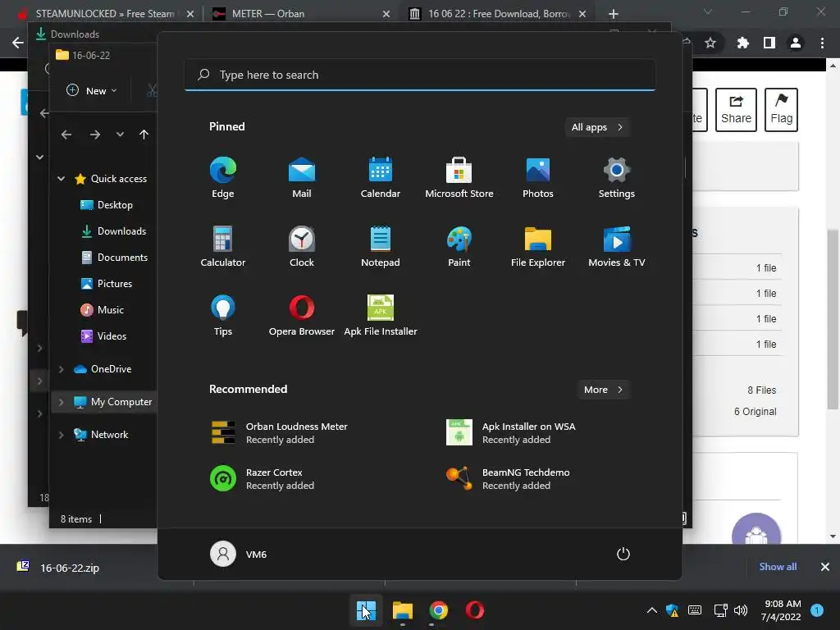Open File Explorer pinned app
Image resolution: width=840 pixels, height=630 pixels.
(x=538, y=246)
